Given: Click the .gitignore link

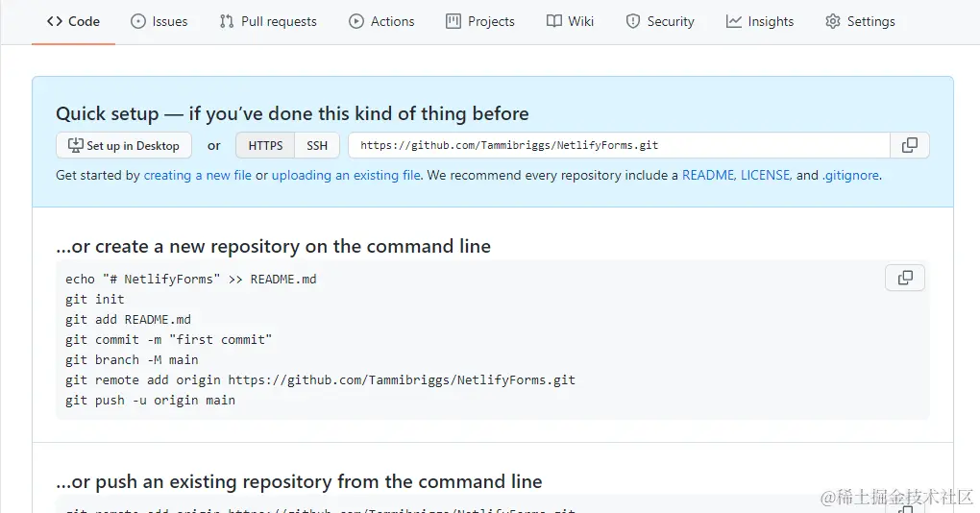Looking at the screenshot, I should point(850,175).
